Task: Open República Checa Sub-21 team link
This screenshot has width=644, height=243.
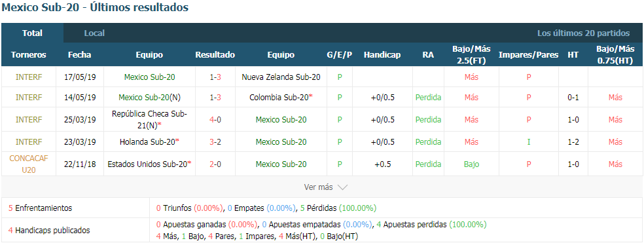Action: pos(149,119)
